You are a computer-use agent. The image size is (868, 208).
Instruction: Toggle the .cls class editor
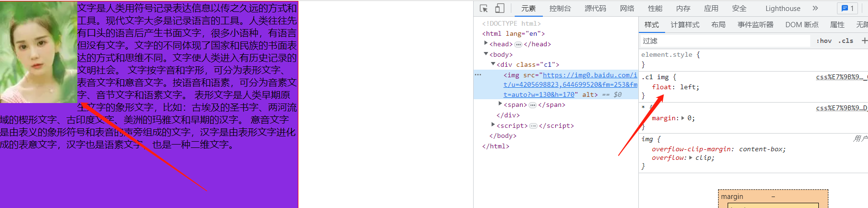pyautogui.click(x=846, y=41)
